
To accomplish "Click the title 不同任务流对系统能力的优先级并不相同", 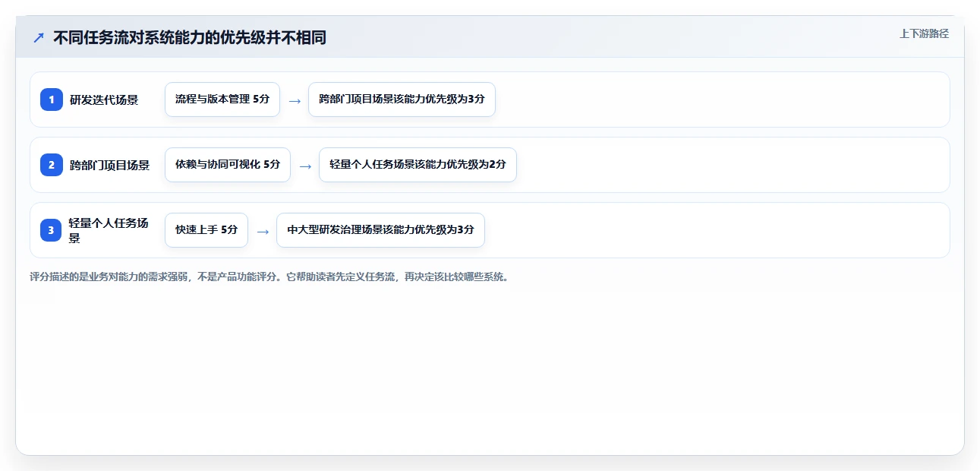I will tap(190, 37).
